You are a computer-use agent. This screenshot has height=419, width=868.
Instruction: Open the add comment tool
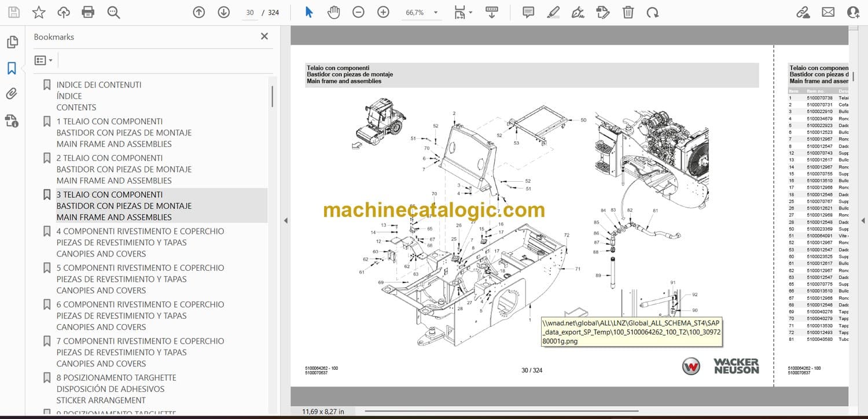coord(528,12)
